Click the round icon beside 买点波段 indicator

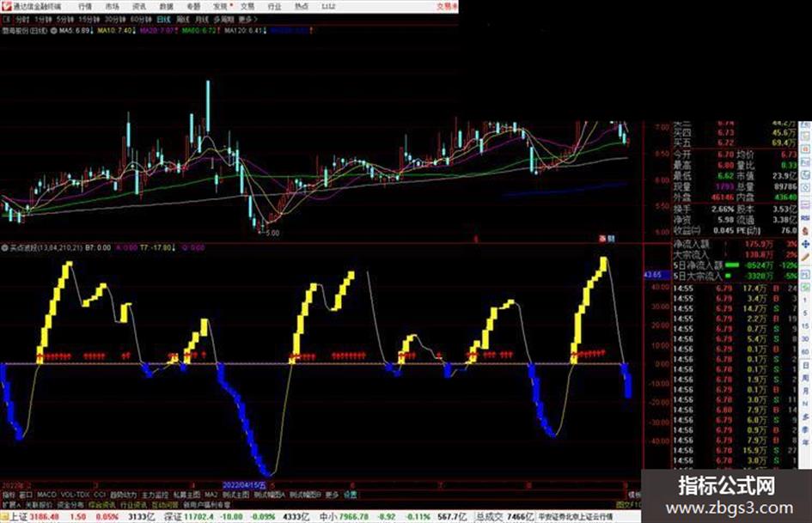pos(4,248)
